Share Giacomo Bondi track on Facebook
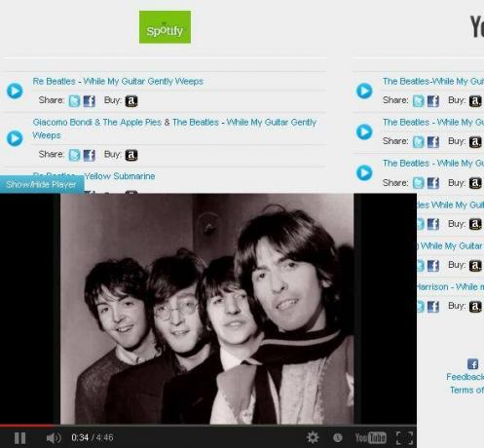Image resolution: width=484 pixels, height=448 pixels. [90, 155]
